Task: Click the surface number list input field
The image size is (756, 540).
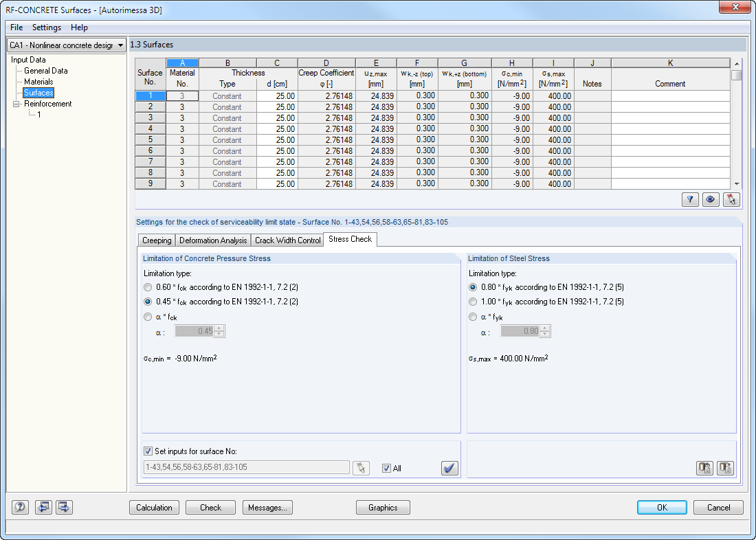Action: pyautogui.click(x=246, y=467)
